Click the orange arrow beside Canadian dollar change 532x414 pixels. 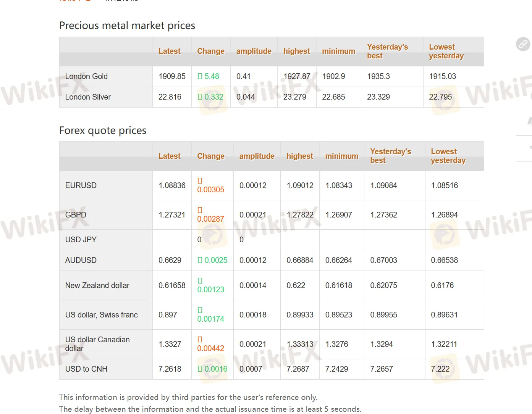coord(199,340)
